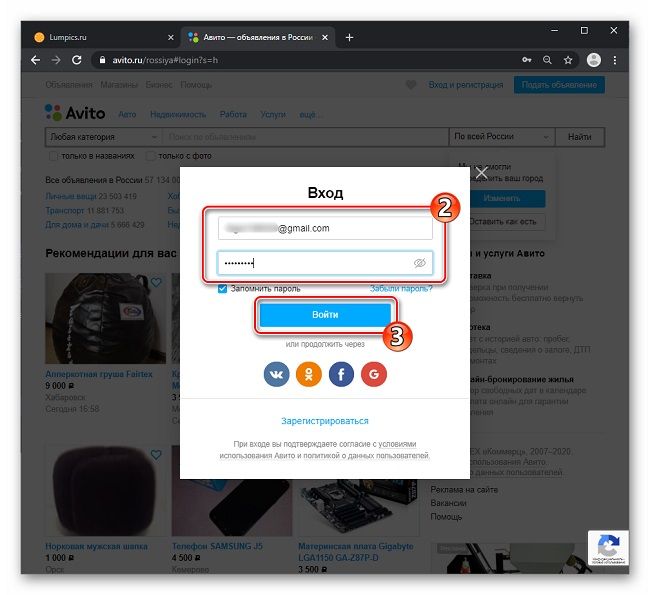This screenshot has width=650, height=595.
Task: Open the По всей России region dropdown
Action: click(x=502, y=137)
